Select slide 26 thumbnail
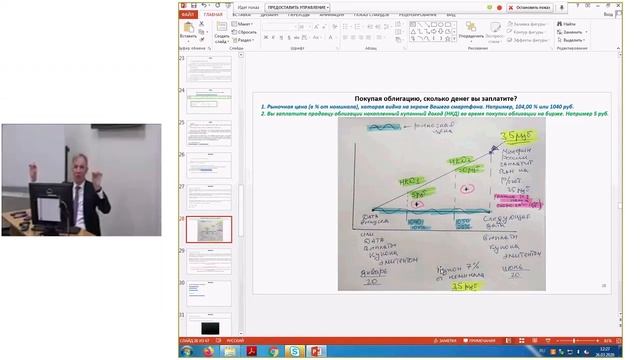Viewport: 640px width, 360px height. 209,165
